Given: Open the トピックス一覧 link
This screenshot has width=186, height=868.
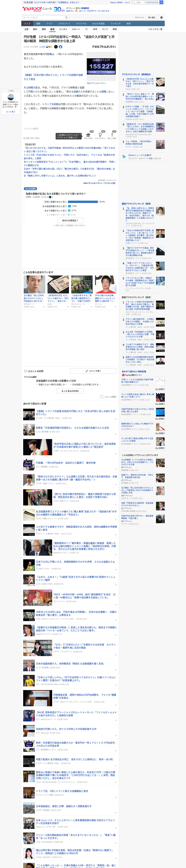Looking at the screenshot, I should (x=155, y=29).
